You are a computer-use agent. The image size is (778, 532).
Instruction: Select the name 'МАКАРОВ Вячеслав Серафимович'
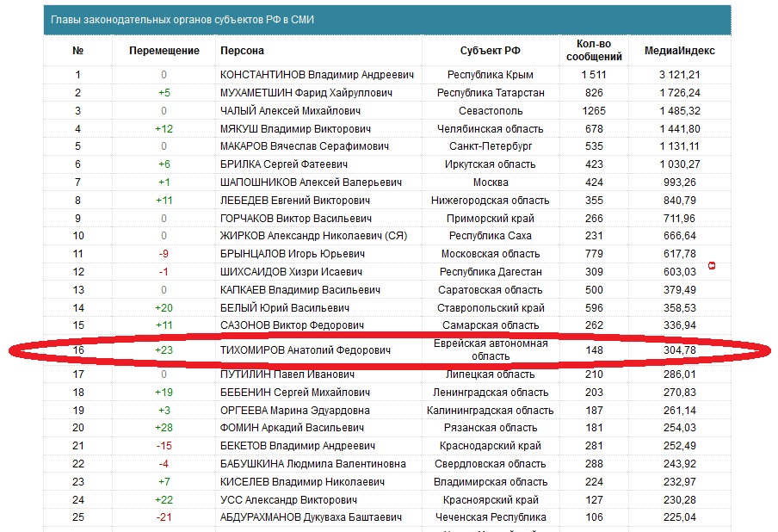[x=305, y=146]
